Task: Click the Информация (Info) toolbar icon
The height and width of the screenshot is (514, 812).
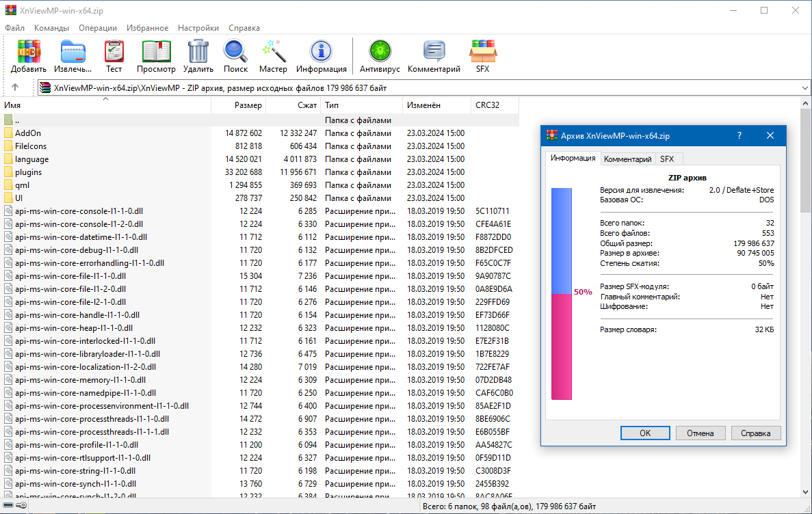Action: 321,52
